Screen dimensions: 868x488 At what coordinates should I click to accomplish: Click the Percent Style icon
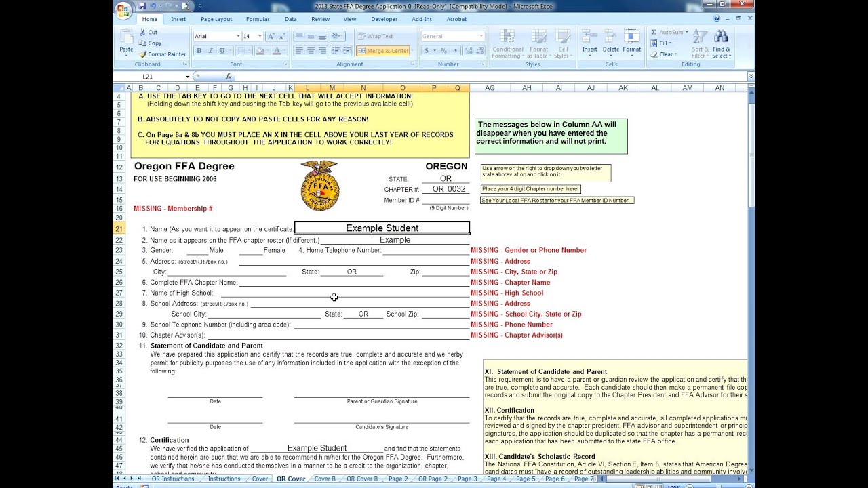pos(443,51)
